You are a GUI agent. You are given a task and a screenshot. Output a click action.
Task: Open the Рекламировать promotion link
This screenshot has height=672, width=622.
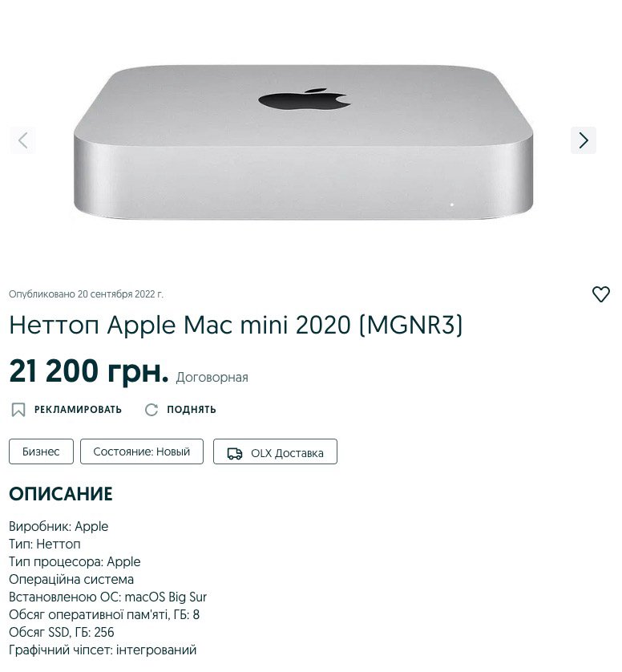click(x=78, y=409)
